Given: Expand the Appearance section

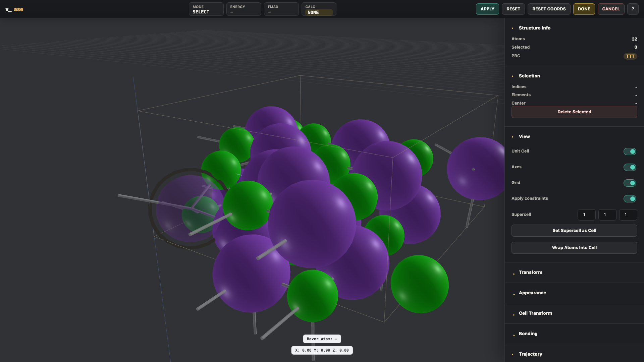Looking at the screenshot, I should [x=532, y=293].
